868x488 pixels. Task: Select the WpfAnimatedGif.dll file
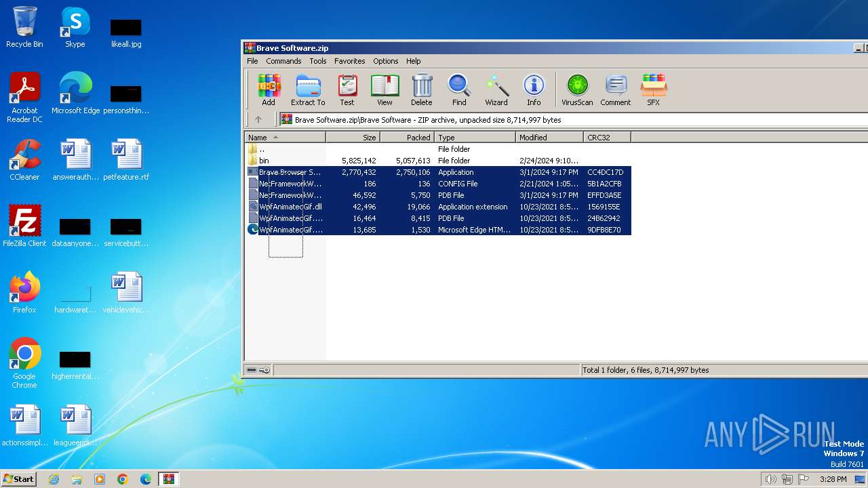[438, 207]
